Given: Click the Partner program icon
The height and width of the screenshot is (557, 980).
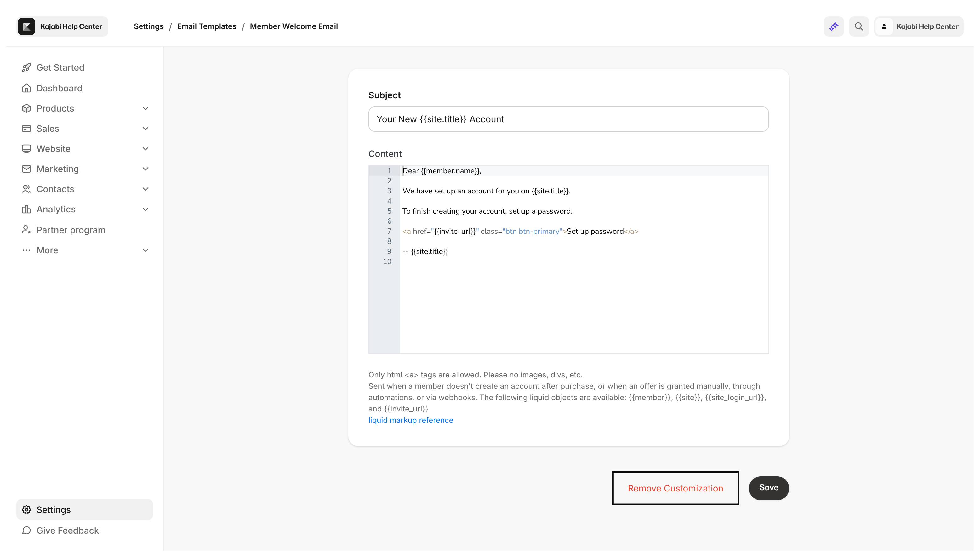Looking at the screenshot, I should tap(26, 230).
